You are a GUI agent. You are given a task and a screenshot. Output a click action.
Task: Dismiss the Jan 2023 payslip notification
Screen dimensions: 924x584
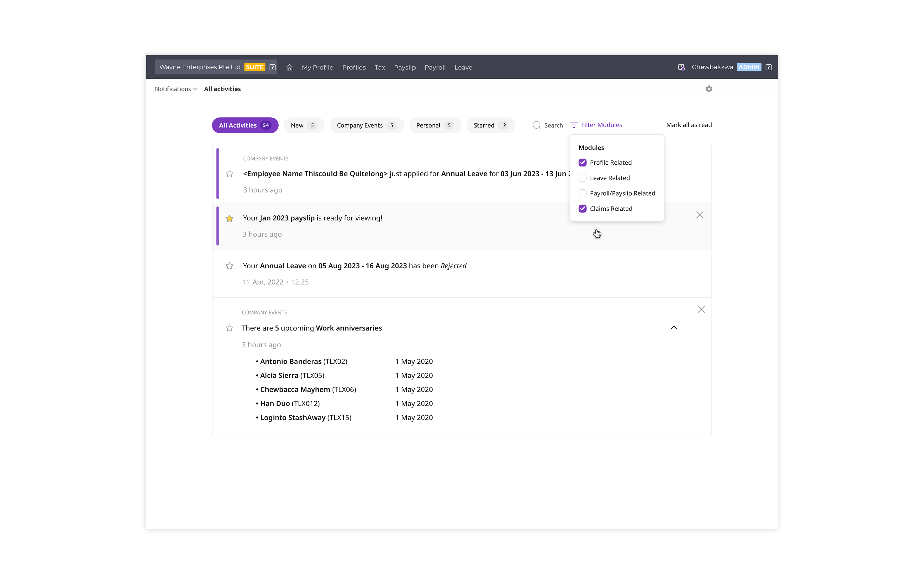[x=699, y=215]
